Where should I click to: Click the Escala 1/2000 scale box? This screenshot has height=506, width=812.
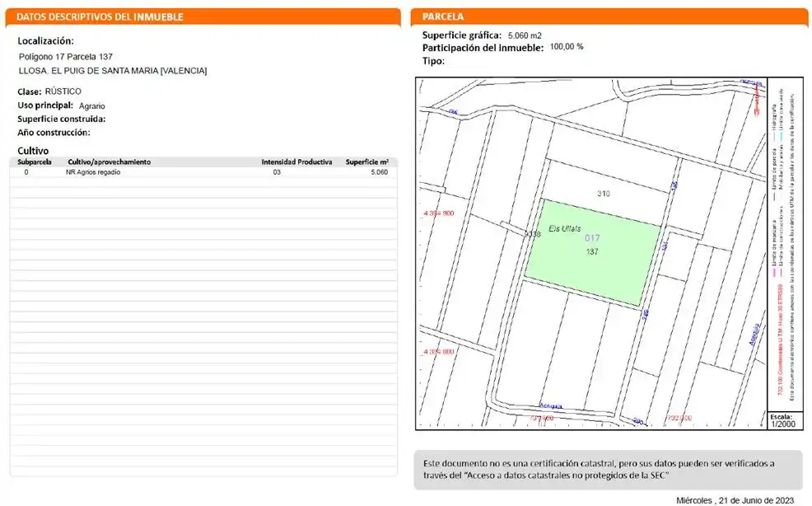pyautogui.click(x=782, y=420)
